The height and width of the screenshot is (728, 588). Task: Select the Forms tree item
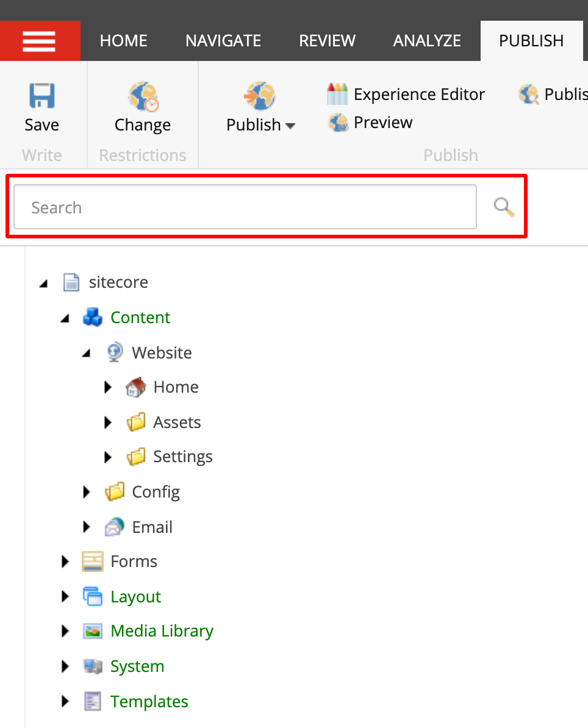point(134,562)
